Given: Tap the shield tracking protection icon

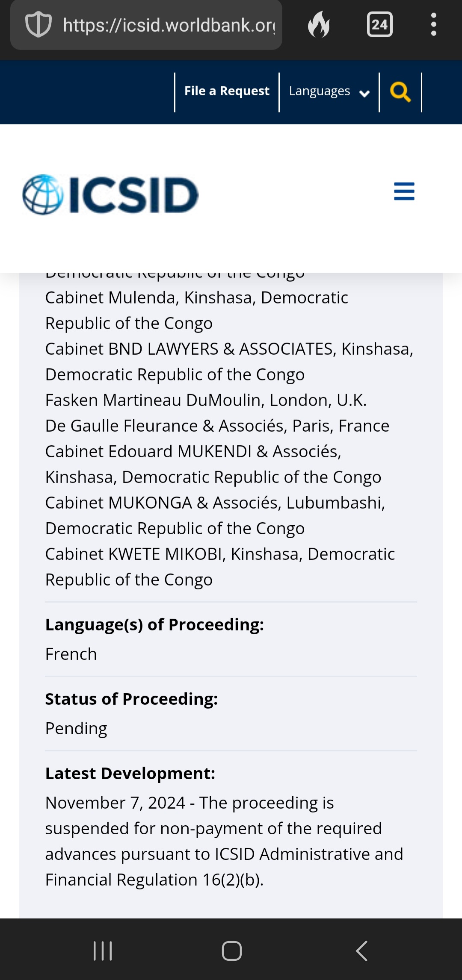Looking at the screenshot, I should pyautogui.click(x=38, y=25).
